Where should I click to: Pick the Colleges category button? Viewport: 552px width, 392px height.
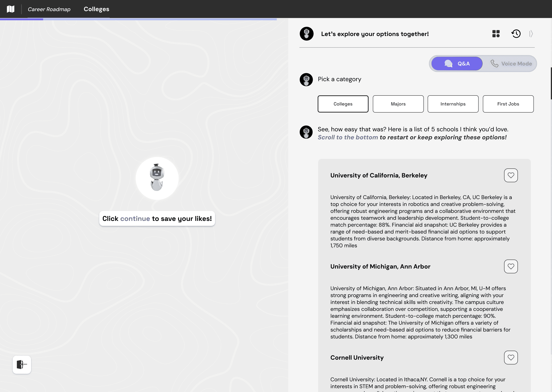343,104
